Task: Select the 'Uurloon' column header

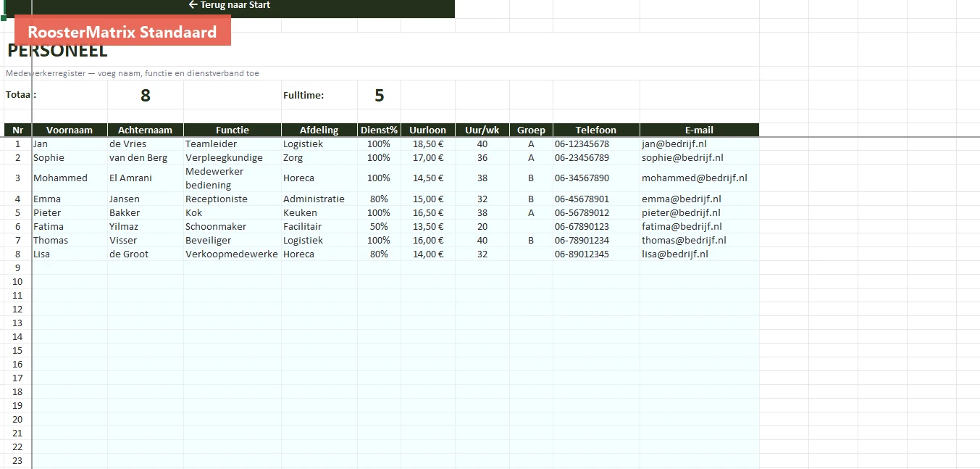Action: click(428, 130)
